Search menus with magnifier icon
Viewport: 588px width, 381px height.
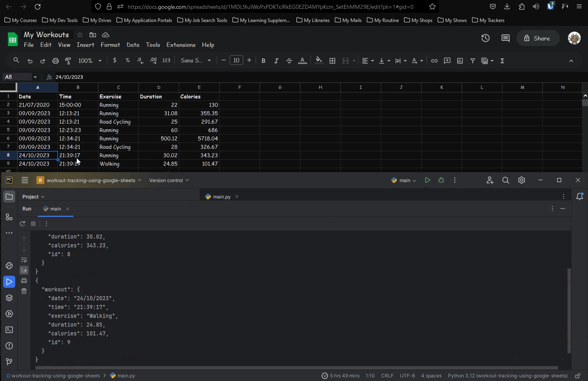pos(16,60)
